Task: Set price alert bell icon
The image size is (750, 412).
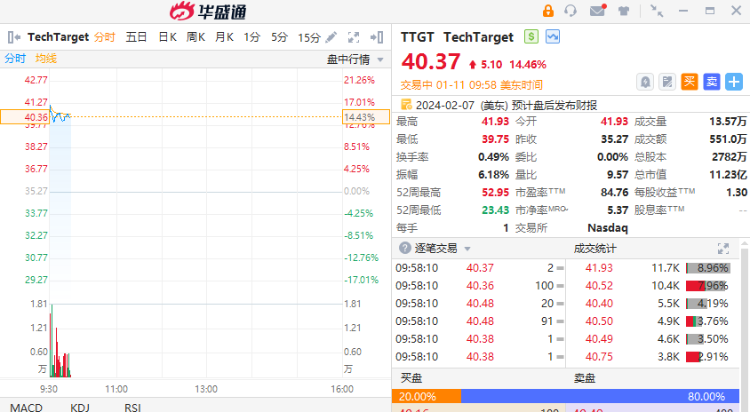Action: 645,82
